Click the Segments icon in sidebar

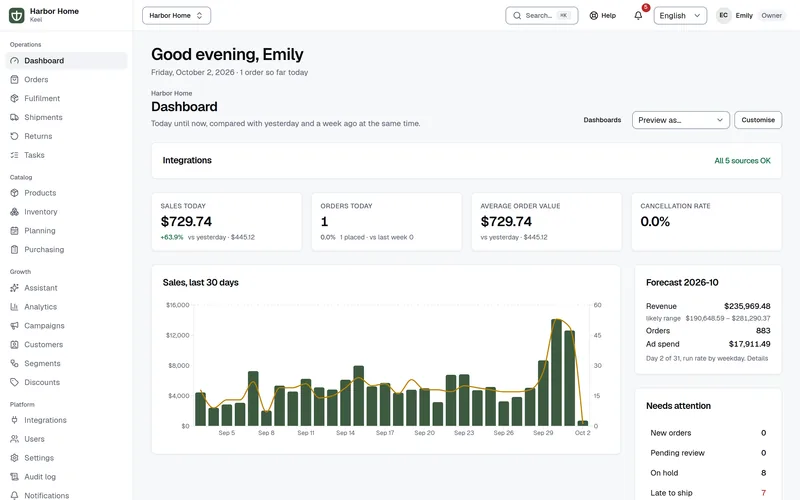click(14, 363)
